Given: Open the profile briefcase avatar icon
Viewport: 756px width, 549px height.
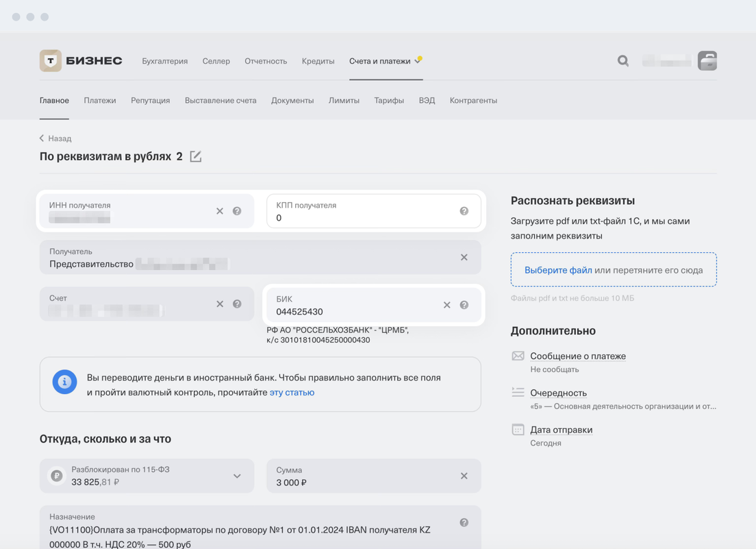Looking at the screenshot, I should (707, 61).
